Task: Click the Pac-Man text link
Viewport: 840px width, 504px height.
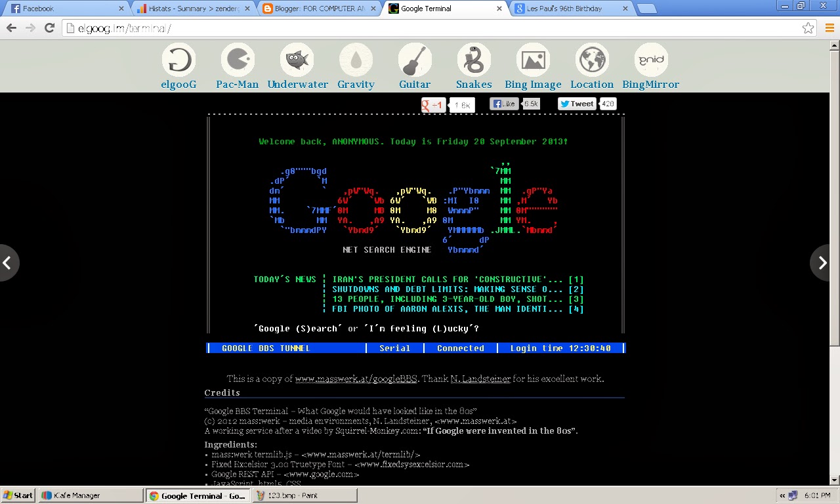Action: [238, 85]
